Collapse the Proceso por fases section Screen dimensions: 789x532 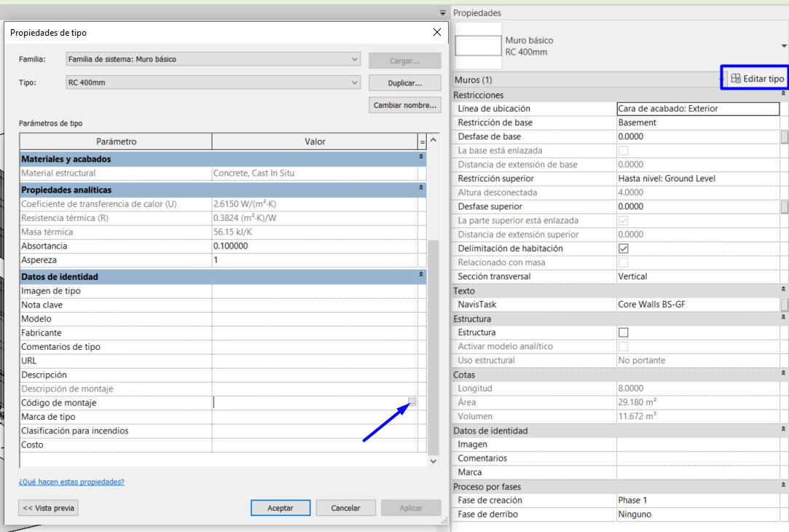tap(783, 485)
